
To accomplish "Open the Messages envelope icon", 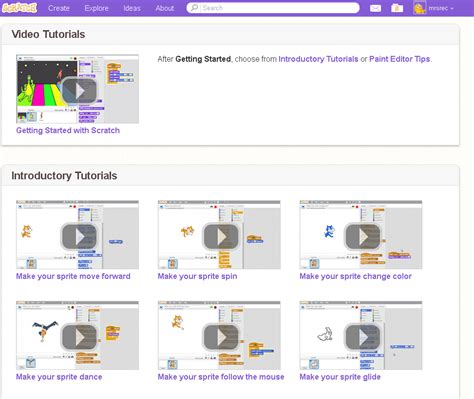I will click(375, 8).
